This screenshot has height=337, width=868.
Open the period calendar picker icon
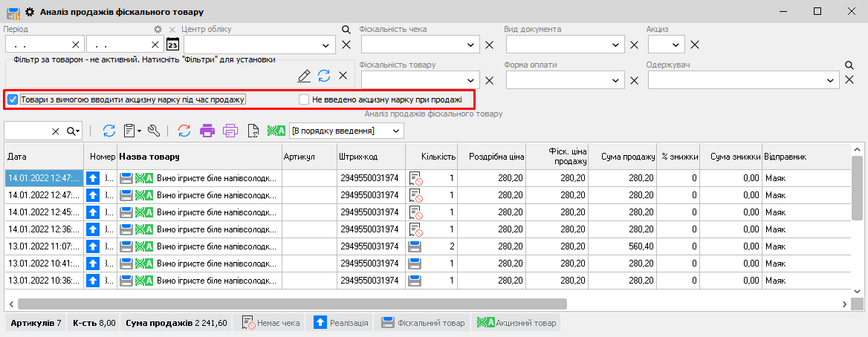[x=172, y=45]
